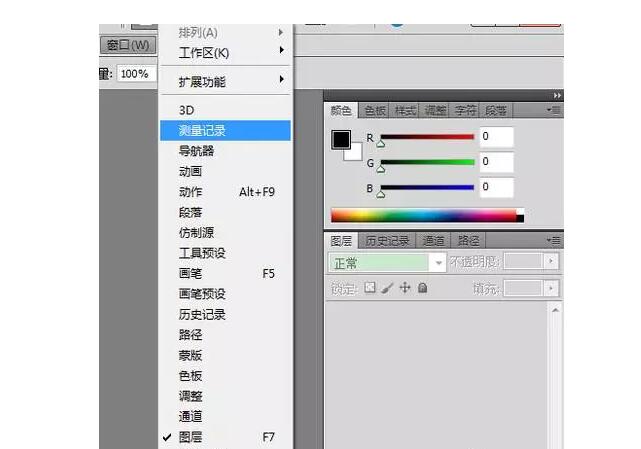Viewport: 641px width, 449px height.
Task: Pick a color from the spectrum ramp
Action: click(427, 216)
